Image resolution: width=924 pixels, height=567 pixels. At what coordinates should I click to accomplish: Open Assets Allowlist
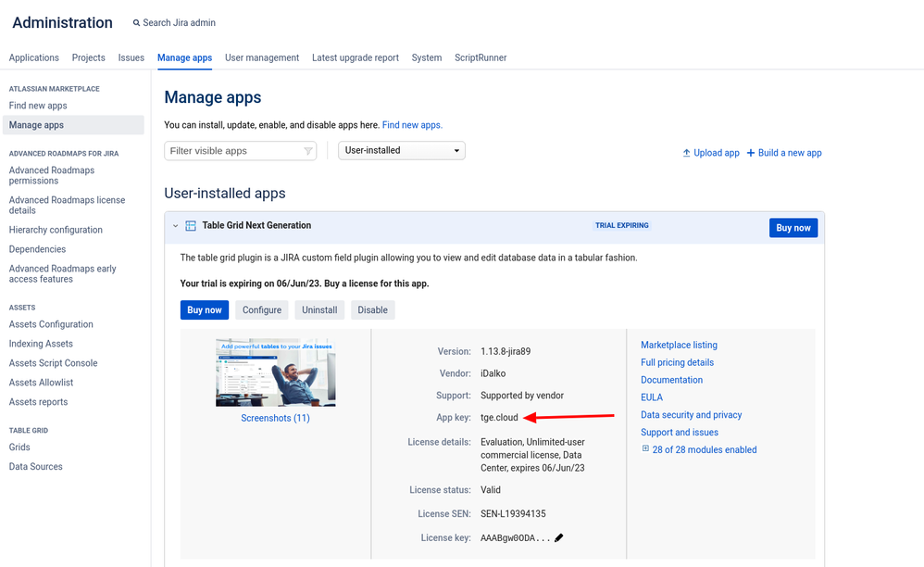41,383
